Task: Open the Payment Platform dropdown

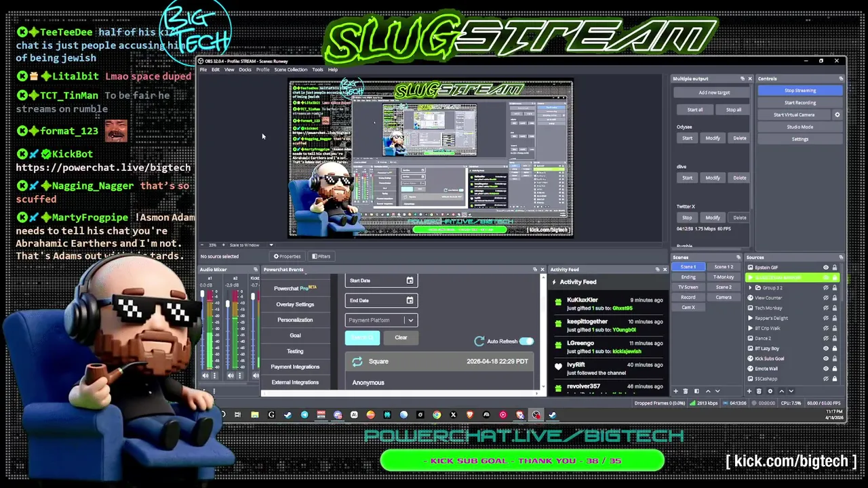Action: (x=382, y=320)
